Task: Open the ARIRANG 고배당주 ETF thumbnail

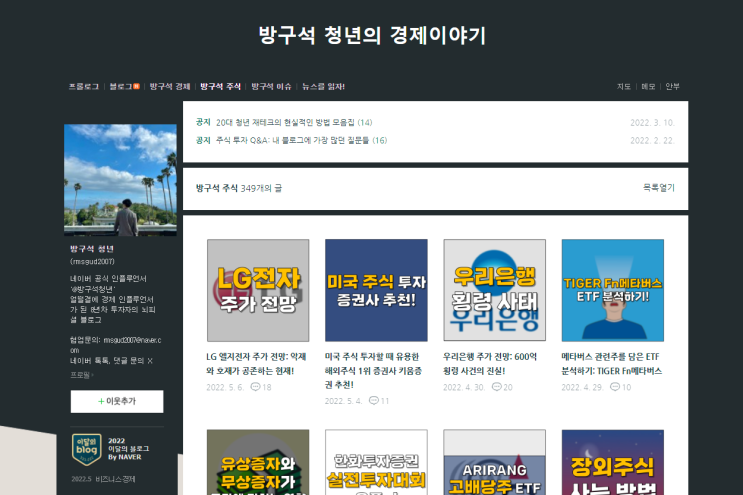Action: (495, 462)
